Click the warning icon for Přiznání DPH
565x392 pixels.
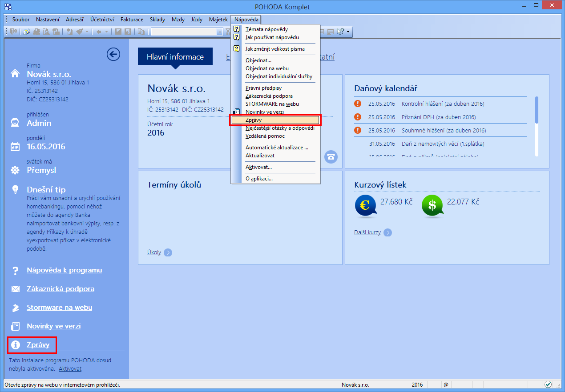pyautogui.click(x=358, y=117)
